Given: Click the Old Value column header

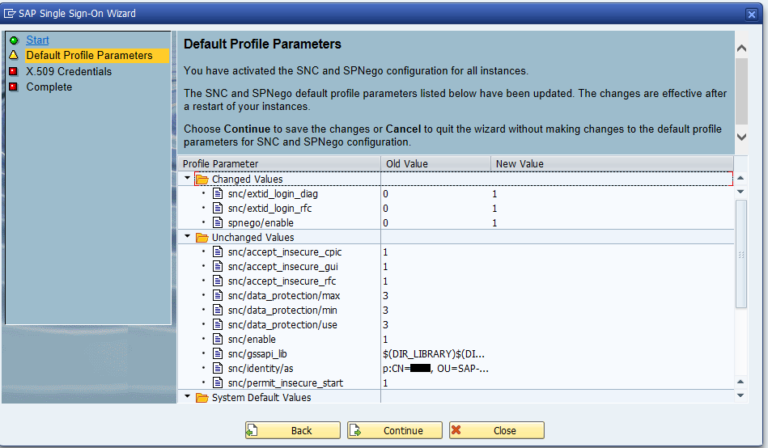Looking at the screenshot, I should click(x=435, y=164).
